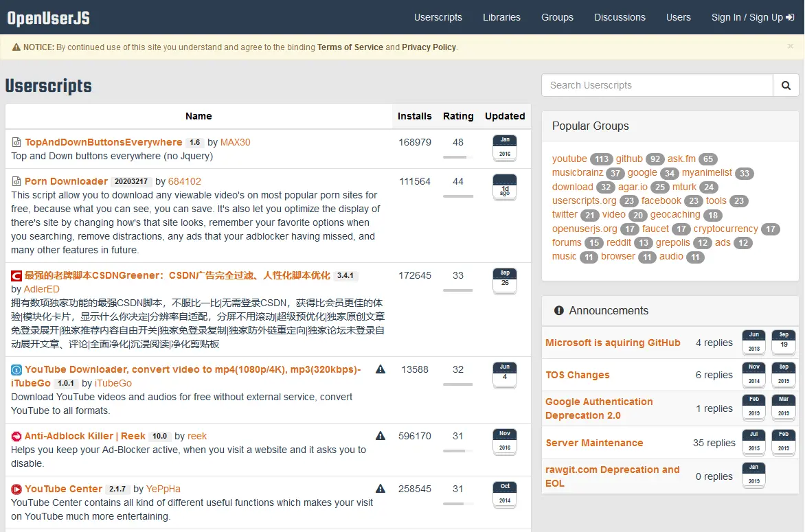Click the Announcements exclamation icon
The image size is (805, 532).
(559, 310)
